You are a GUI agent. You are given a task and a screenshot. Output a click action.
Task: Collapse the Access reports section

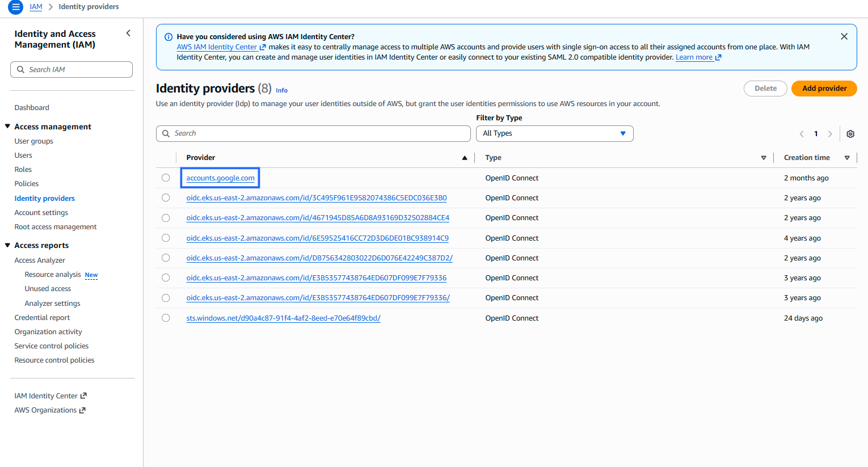click(8, 245)
